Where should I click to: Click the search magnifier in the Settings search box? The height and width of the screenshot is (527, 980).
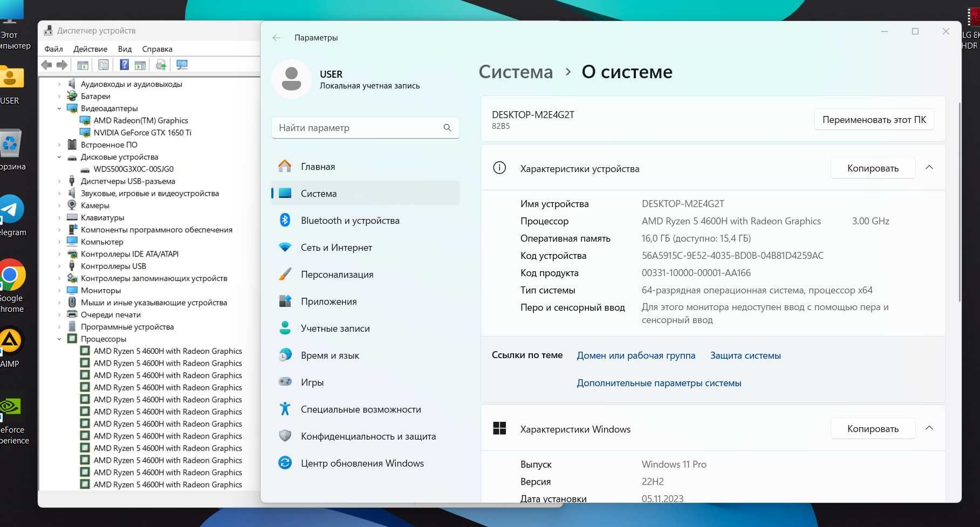point(447,128)
